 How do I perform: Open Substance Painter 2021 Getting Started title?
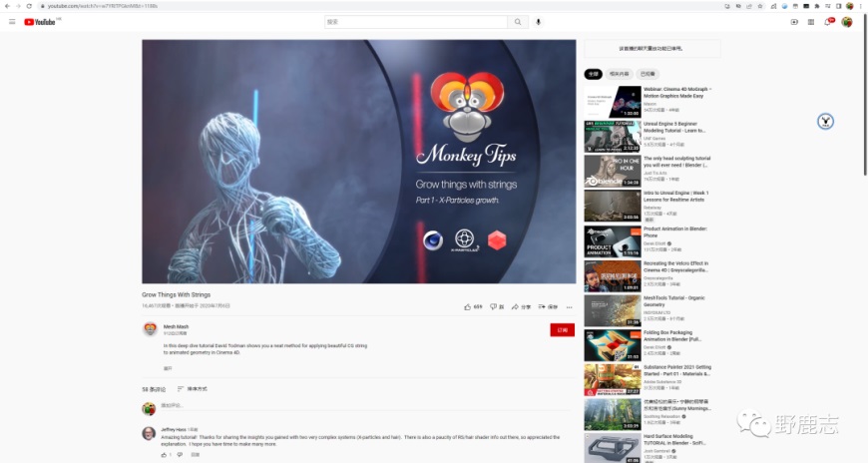point(677,370)
